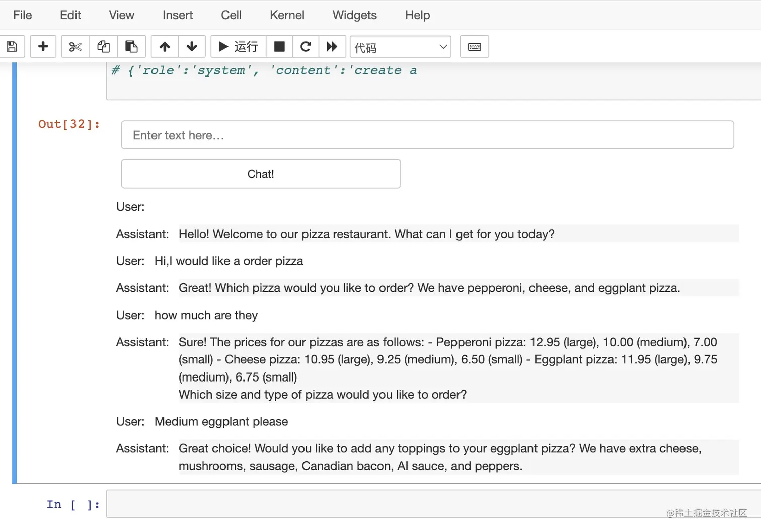761x532 pixels.
Task: Run the current cell with 运行 button
Action: (238, 47)
